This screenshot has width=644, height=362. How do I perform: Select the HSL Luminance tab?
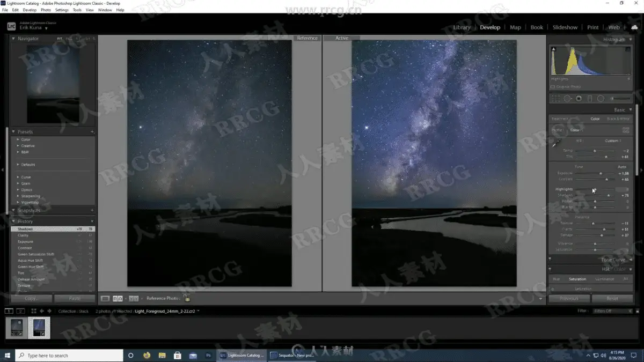click(x=605, y=279)
